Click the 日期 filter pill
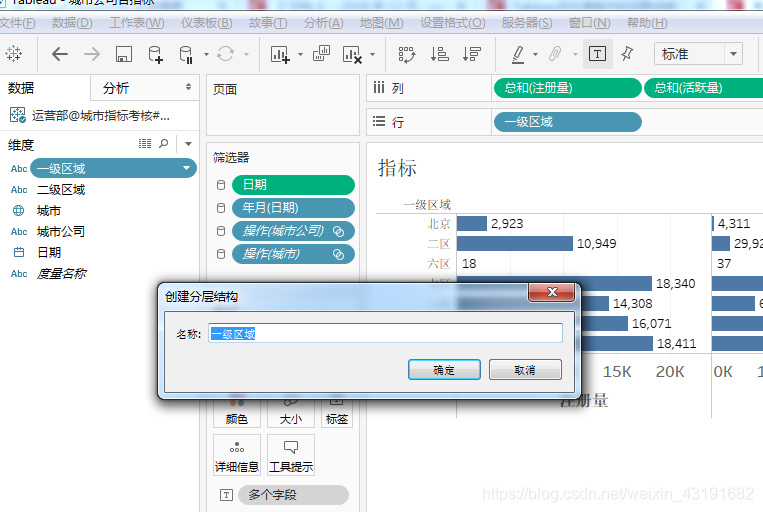Screen dimensions: 763x512 coord(293,184)
